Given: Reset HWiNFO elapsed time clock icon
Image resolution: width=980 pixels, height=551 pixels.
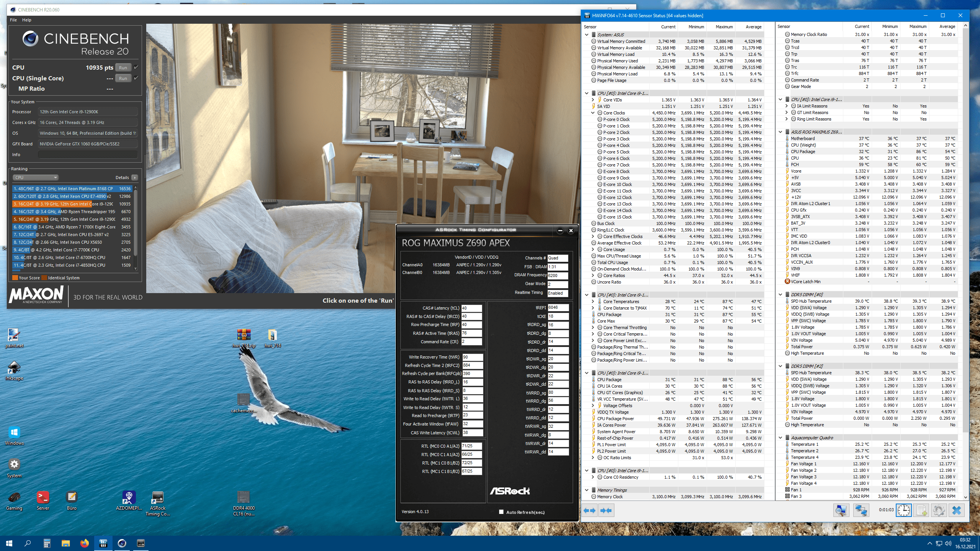Looking at the screenshot, I should click(904, 510).
